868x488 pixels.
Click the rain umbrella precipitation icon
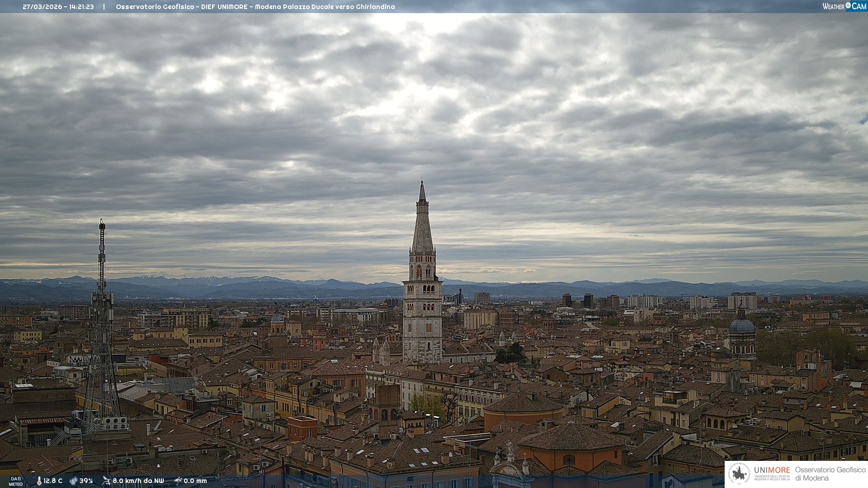pyautogui.click(x=178, y=481)
